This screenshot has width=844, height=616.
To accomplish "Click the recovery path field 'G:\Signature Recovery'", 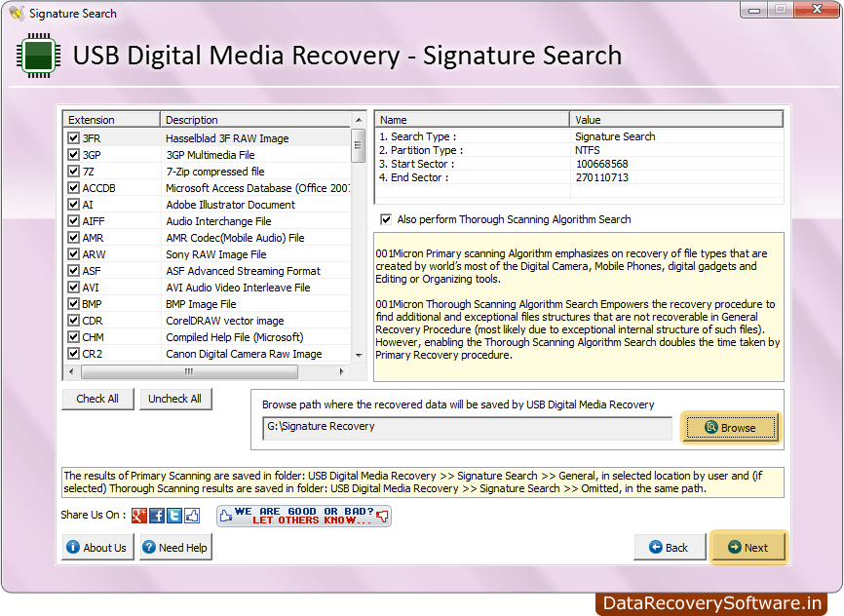I will click(467, 428).
